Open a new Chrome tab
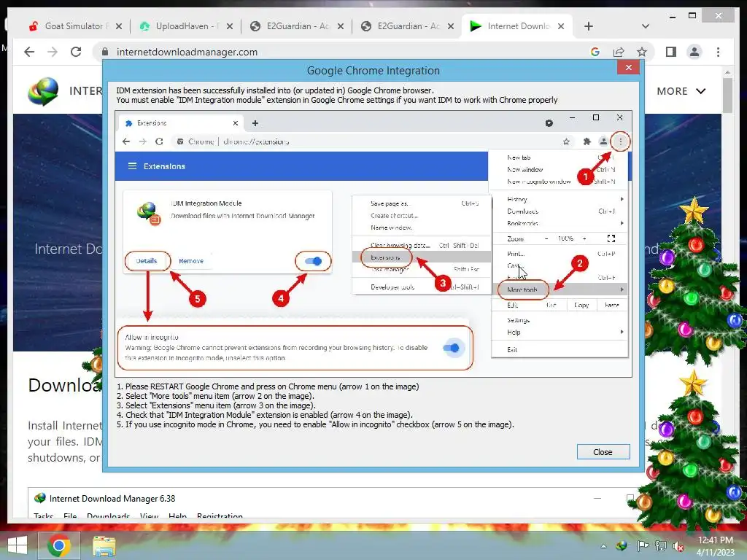 (x=589, y=27)
